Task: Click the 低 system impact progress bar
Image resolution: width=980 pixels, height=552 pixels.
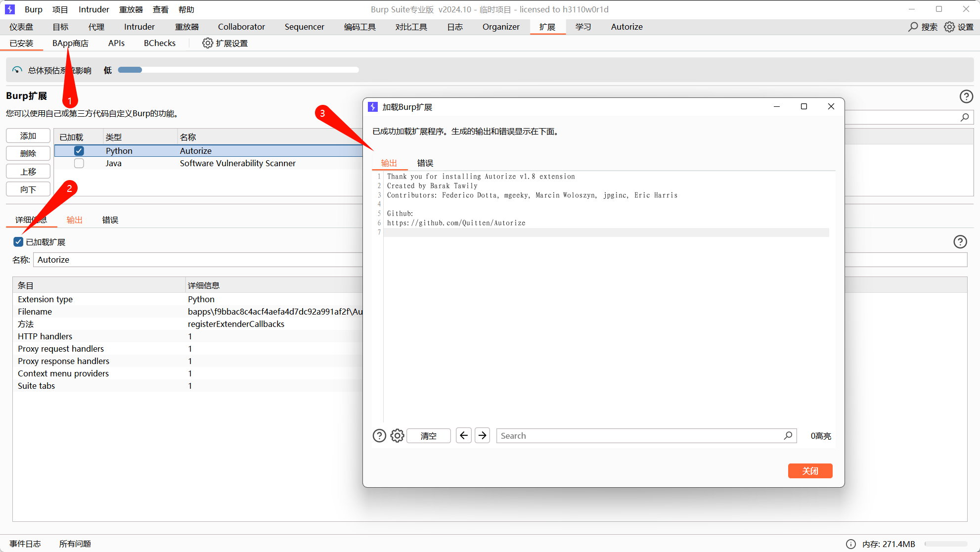Action: [237, 69]
